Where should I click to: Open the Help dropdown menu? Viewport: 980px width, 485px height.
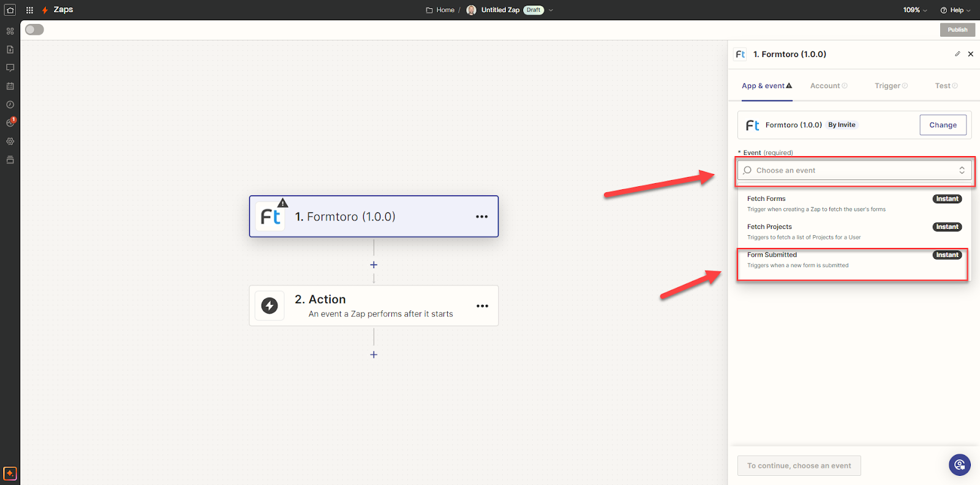pos(956,10)
